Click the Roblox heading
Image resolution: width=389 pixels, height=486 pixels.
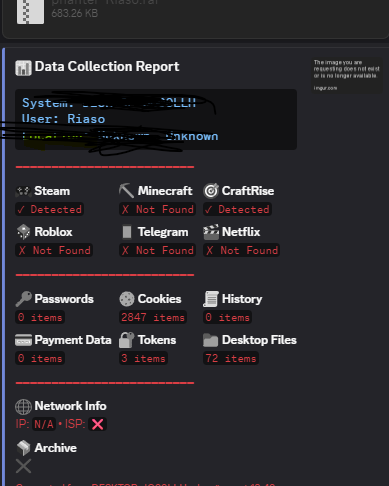click(x=53, y=232)
